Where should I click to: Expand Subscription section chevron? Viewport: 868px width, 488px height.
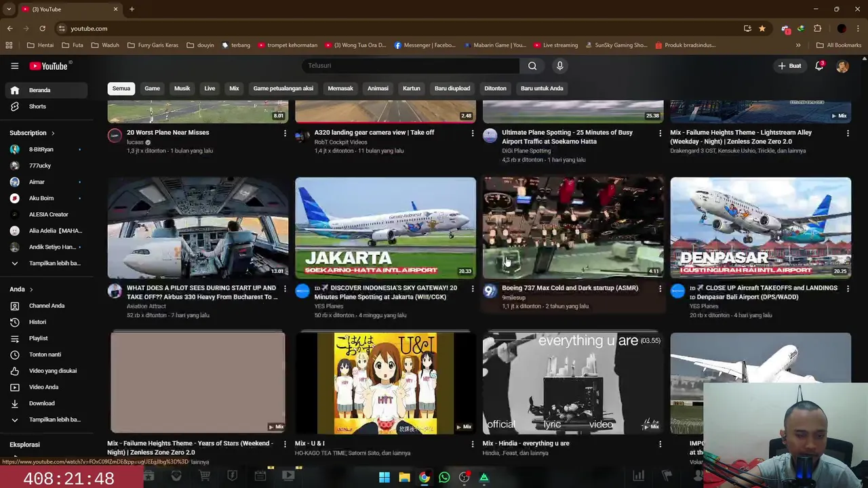click(x=53, y=133)
